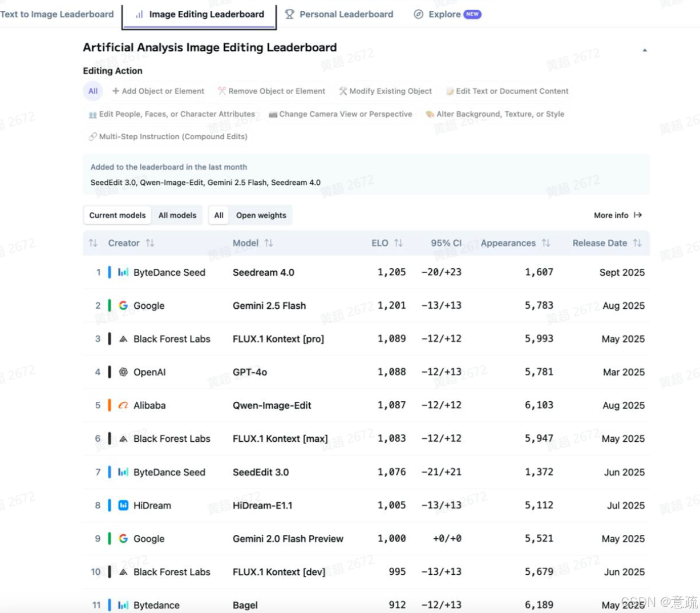The height and width of the screenshot is (613, 700).
Task: Select the All editing action filter
Action: [x=93, y=91]
